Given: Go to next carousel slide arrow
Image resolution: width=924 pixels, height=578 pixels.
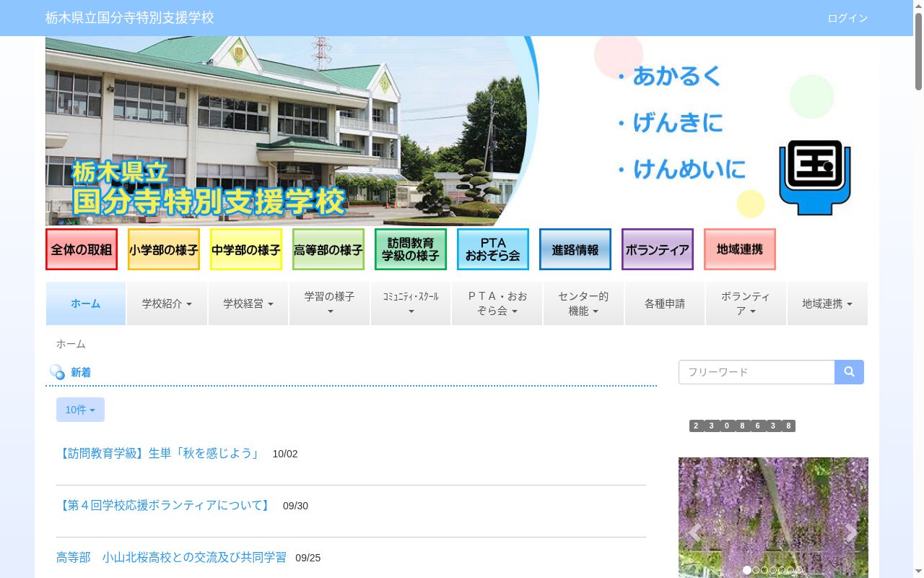Looking at the screenshot, I should click(x=852, y=534).
